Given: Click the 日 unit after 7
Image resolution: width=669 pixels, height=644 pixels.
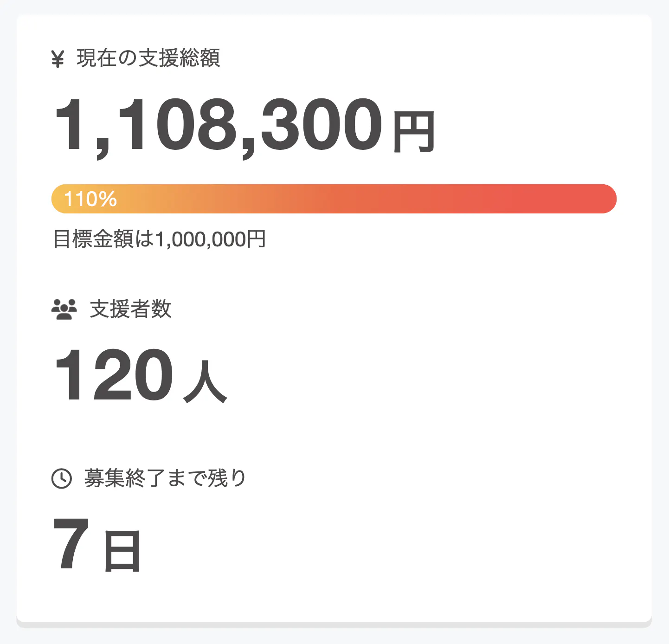Looking at the screenshot, I should pyautogui.click(x=122, y=551).
